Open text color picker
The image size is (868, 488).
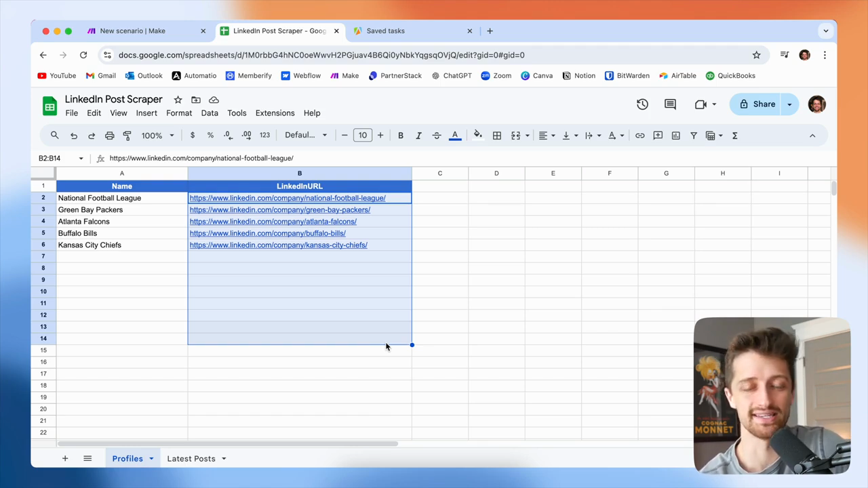point(455,136)
